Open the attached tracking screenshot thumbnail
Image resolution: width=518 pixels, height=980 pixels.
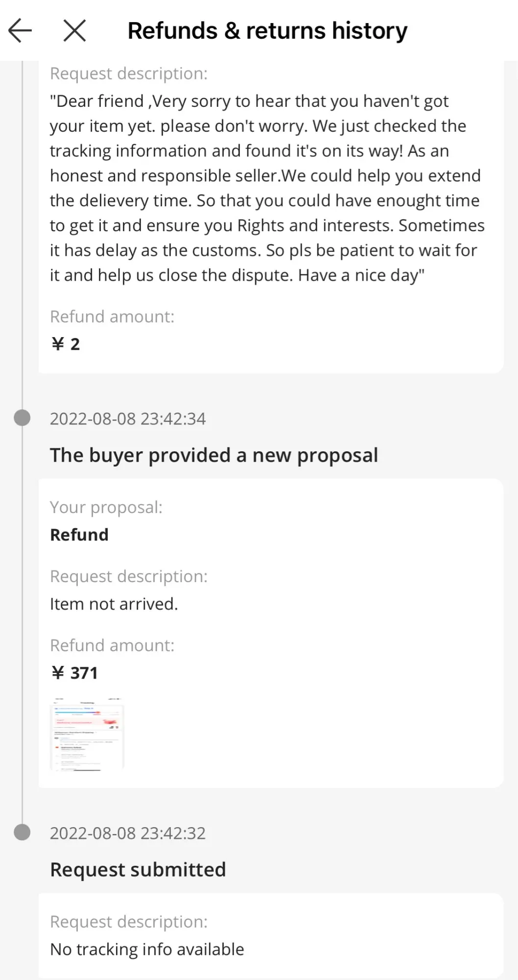click(x=87, y=734)
